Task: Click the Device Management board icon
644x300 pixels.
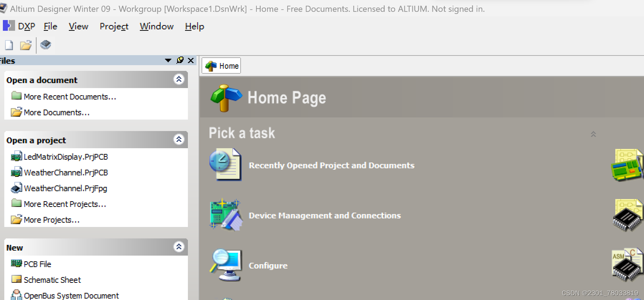Action: [x=226, y=215]
